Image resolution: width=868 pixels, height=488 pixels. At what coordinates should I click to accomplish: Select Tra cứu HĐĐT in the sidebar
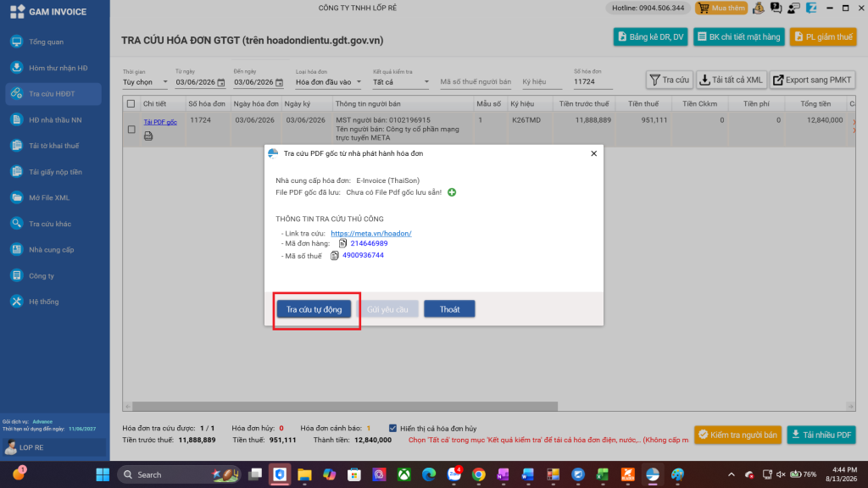pyautogui.click(x=53, y=94)
